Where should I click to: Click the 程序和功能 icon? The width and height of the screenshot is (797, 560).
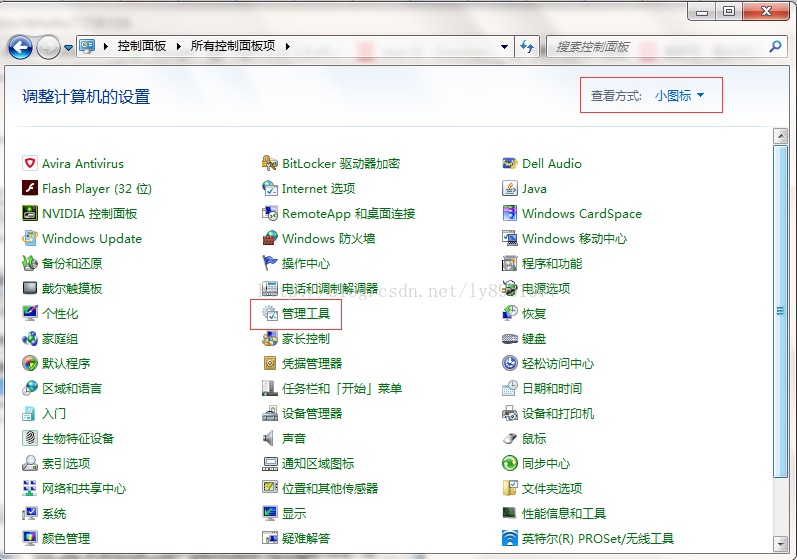510,263
